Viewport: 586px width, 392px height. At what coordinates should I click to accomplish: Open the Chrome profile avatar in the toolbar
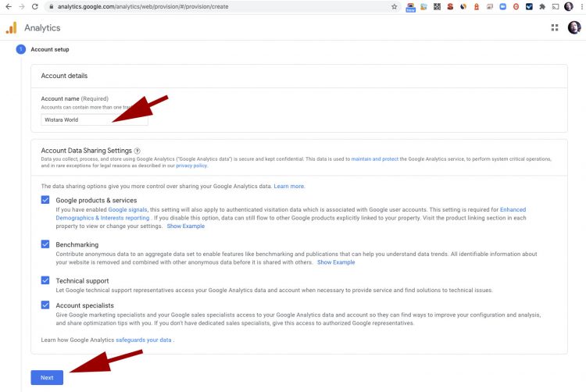(x=569, y=6)
